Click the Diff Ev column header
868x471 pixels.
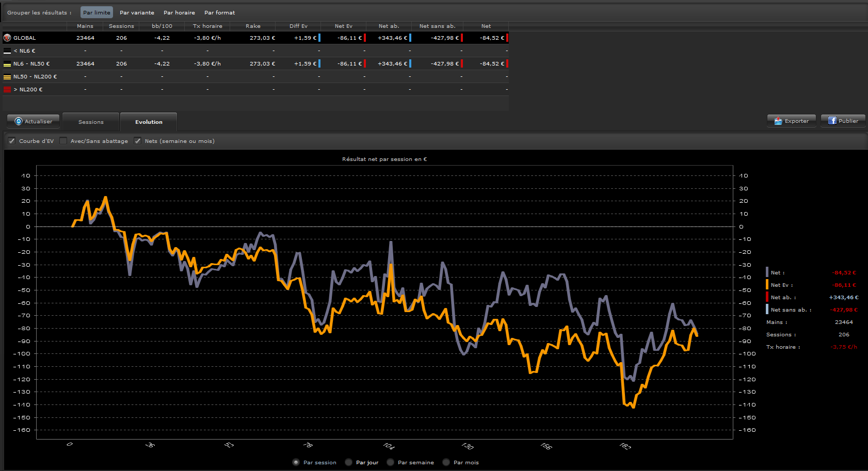click(x=298, y=26)
